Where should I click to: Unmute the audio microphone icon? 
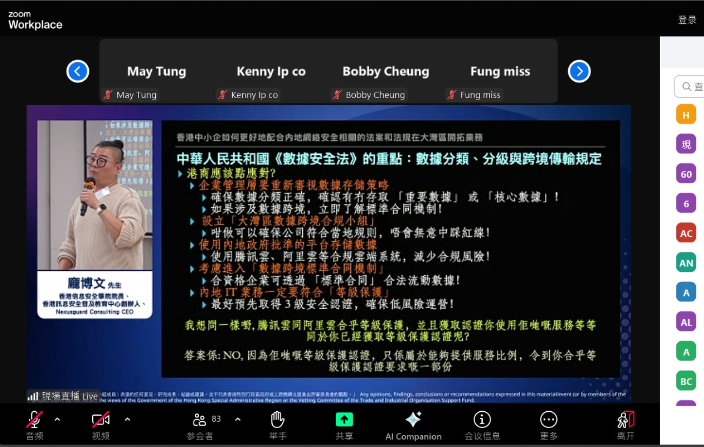pyautogui.click(x=34, y=420)
